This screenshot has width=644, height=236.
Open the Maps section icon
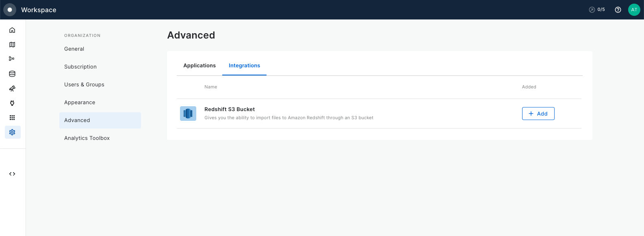coord(12,45)
